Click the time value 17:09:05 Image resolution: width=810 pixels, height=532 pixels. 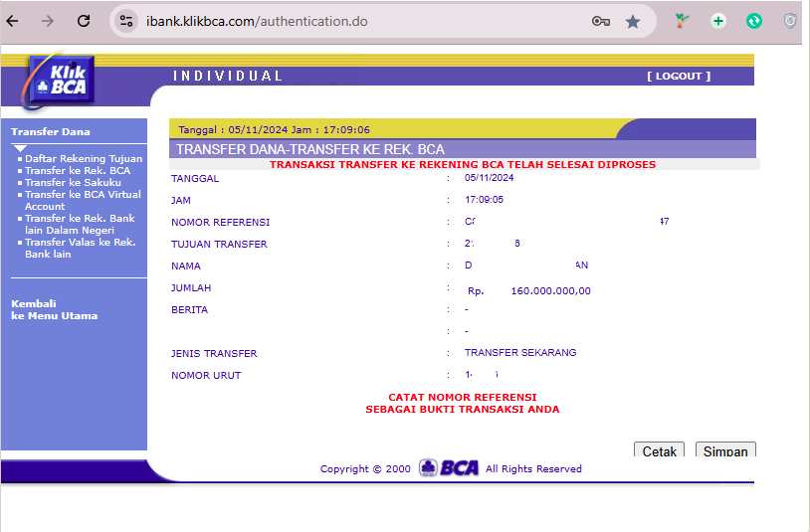coord(484,199)
